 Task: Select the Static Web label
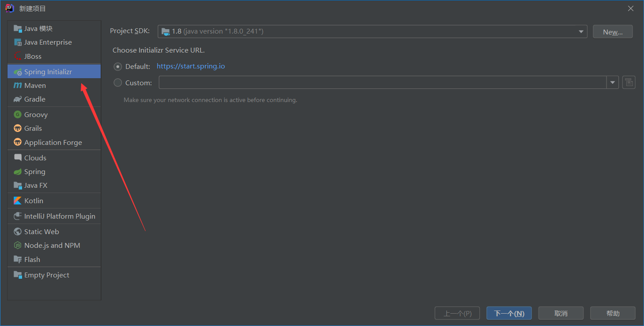click(41, 231)
